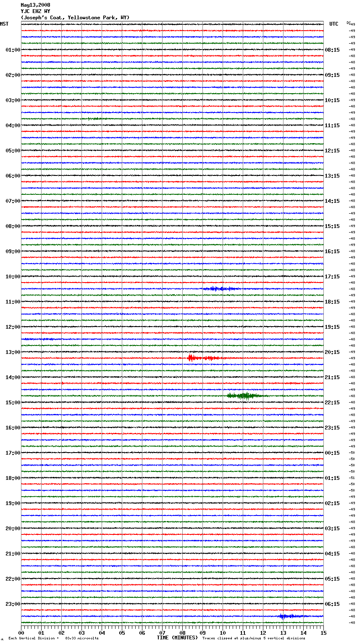
Task: Select the 11:00 MST time label
Action: 13,302
